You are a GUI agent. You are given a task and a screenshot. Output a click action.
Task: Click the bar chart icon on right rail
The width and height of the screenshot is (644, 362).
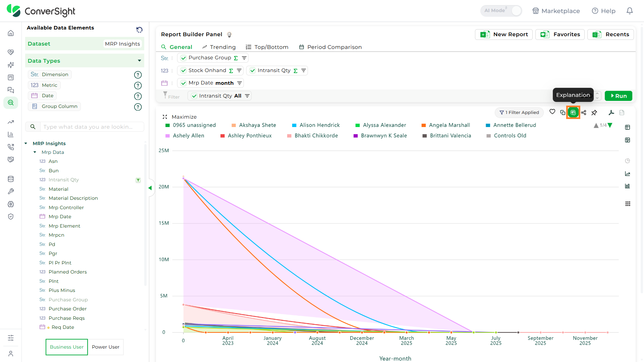pos(628,186)
